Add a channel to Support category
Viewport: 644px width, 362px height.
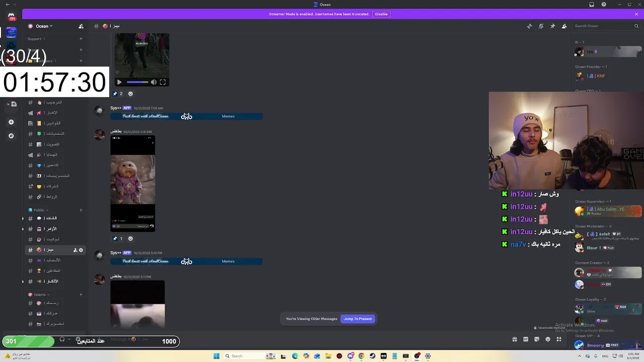pyautogui.click(x=80, y=39)
